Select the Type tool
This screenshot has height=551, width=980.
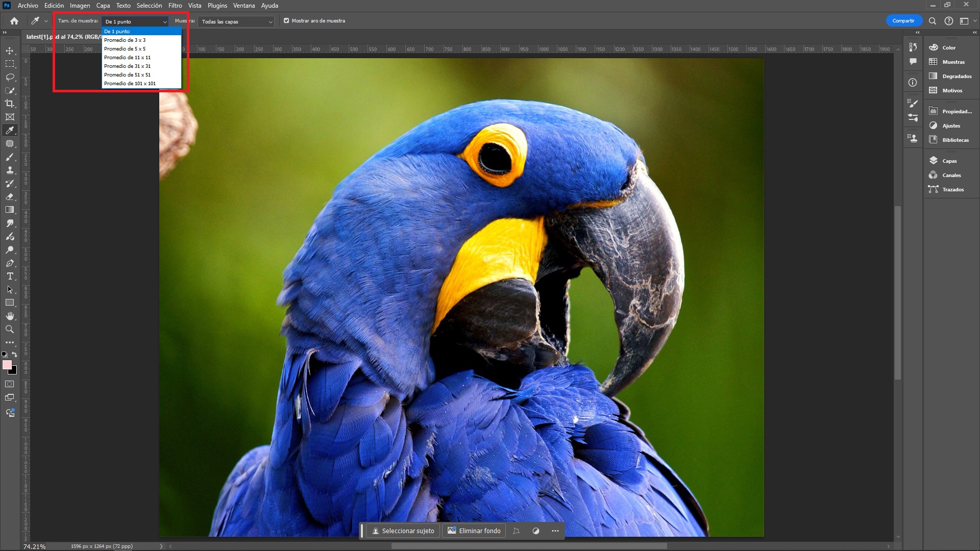pyautogui.click(x=10, y=277)
